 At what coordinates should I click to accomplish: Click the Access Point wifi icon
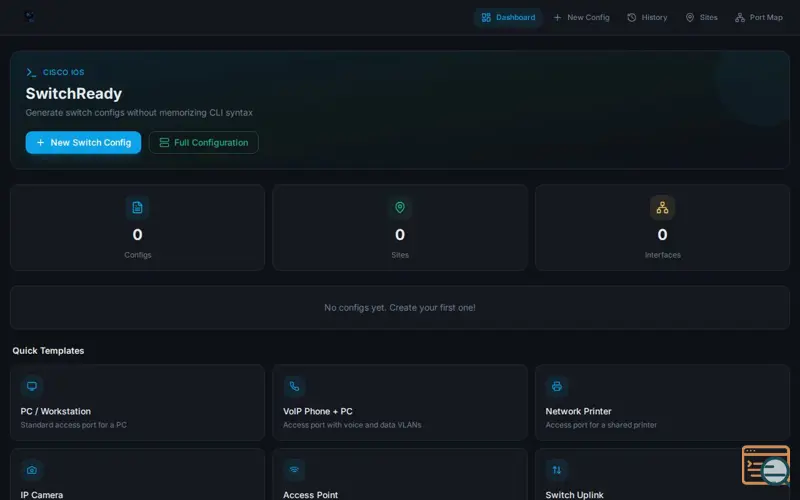click(294, 470)
